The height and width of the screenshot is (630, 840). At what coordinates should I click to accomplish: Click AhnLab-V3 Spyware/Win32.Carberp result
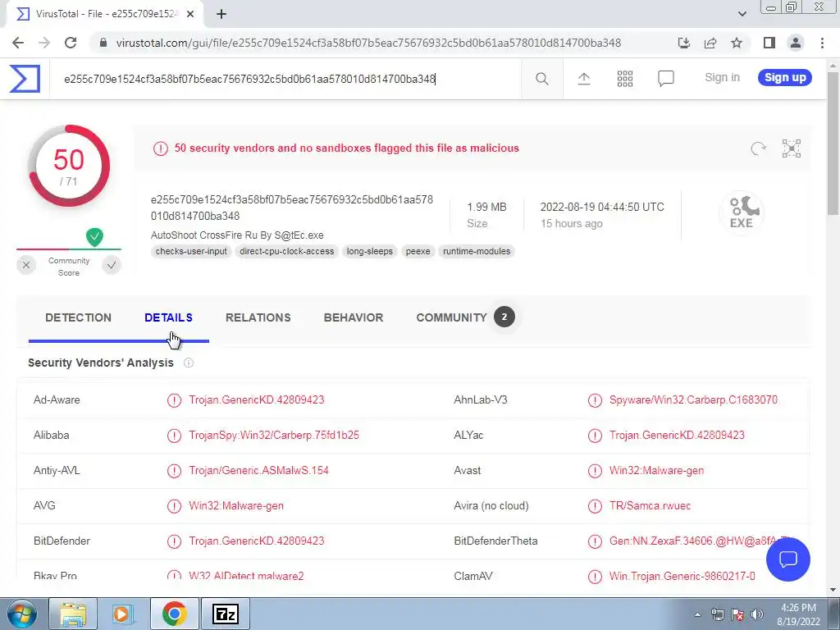(693, 399)
